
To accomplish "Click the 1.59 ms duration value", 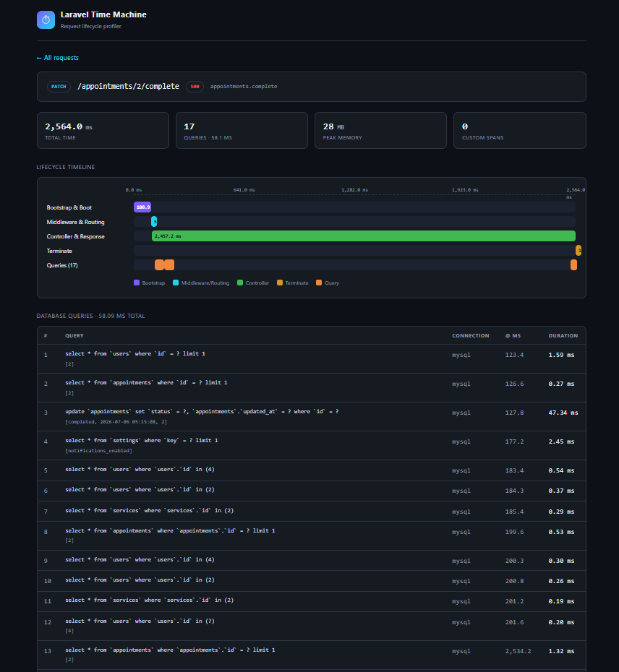I will tap(562, 355).
